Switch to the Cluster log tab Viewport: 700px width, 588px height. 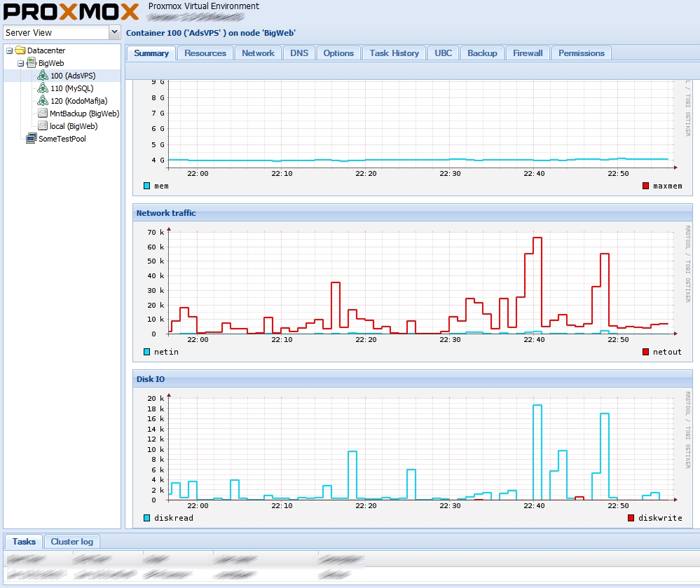(x=71, y=541)
